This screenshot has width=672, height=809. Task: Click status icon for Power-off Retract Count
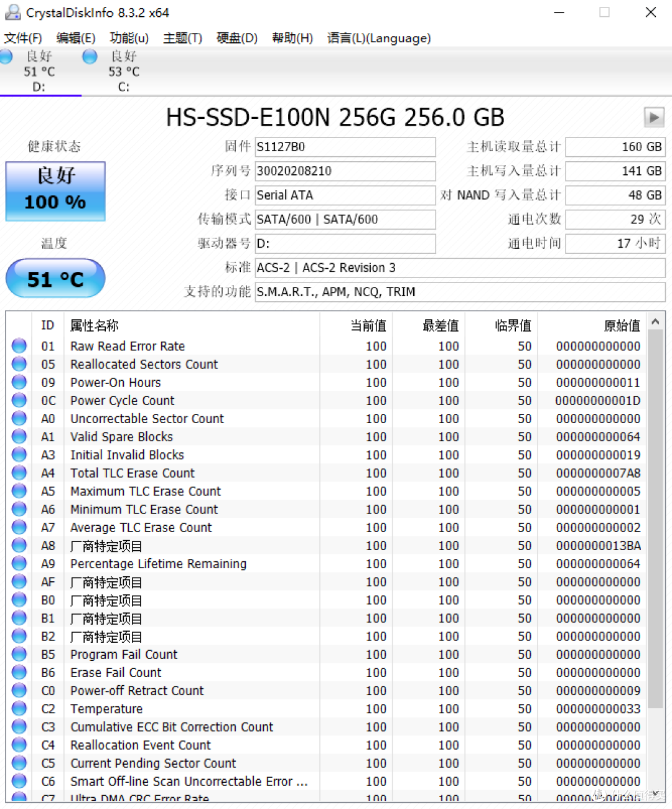click(19, 690)
